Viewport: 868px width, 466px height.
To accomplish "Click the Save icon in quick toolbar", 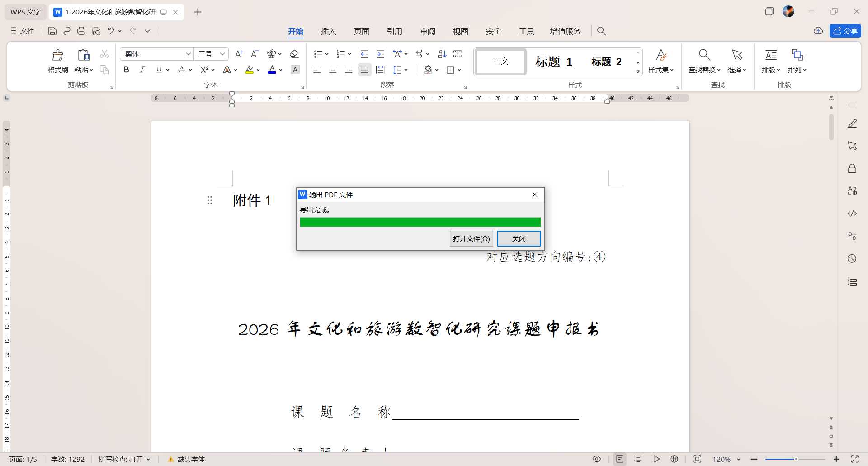I will click(52, 31).
